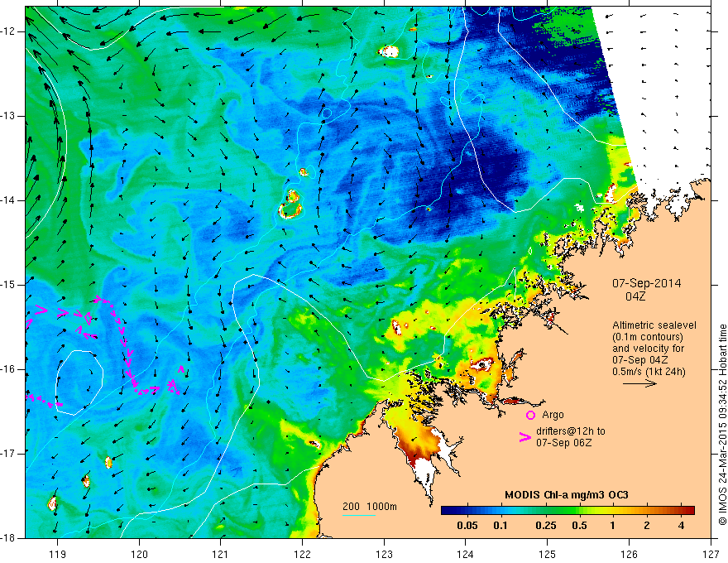Viewport: 728px width, 563px height.
Task: Click the colorbar tick label '0.1'
Action: (x=500, y=526)
